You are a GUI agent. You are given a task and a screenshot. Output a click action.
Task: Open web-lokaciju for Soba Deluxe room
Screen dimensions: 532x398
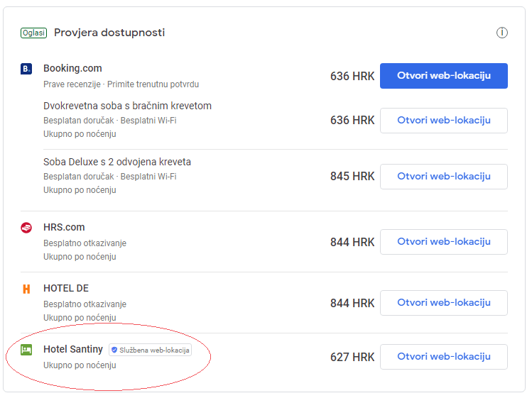(443, 177)
